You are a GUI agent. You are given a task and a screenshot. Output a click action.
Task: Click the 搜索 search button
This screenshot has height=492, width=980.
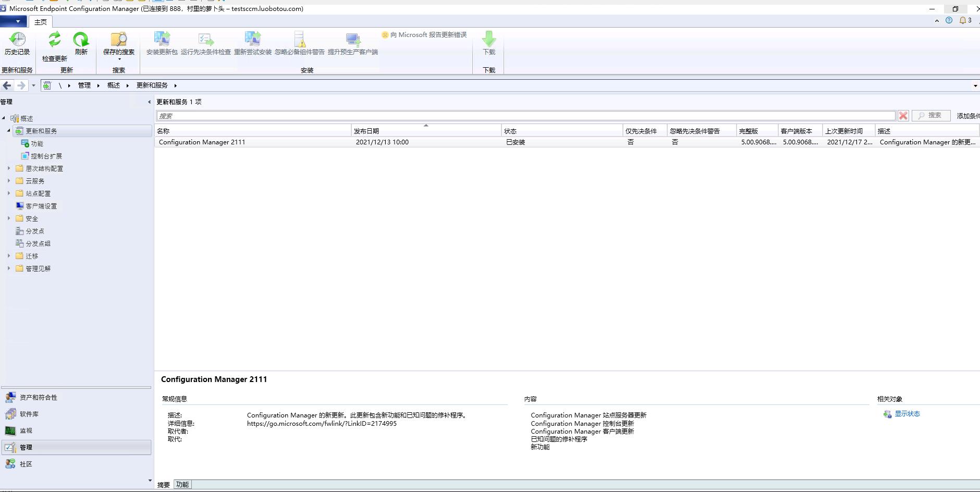931,116
